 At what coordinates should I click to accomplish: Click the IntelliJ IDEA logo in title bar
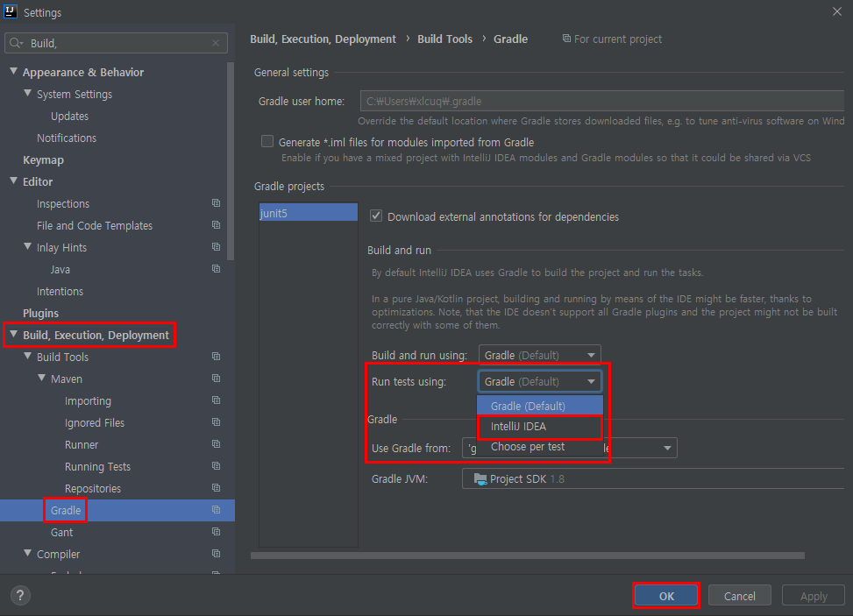click(x=11, y=11)
